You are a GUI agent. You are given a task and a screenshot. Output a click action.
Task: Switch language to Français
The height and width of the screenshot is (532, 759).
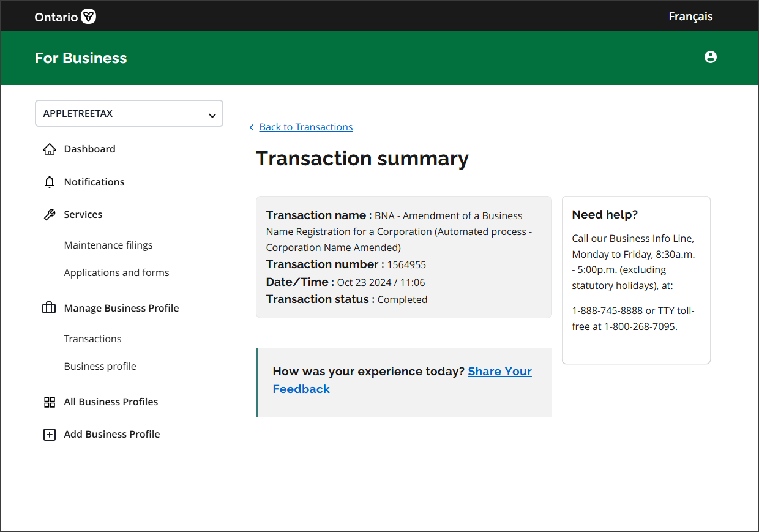click(690, 17)
